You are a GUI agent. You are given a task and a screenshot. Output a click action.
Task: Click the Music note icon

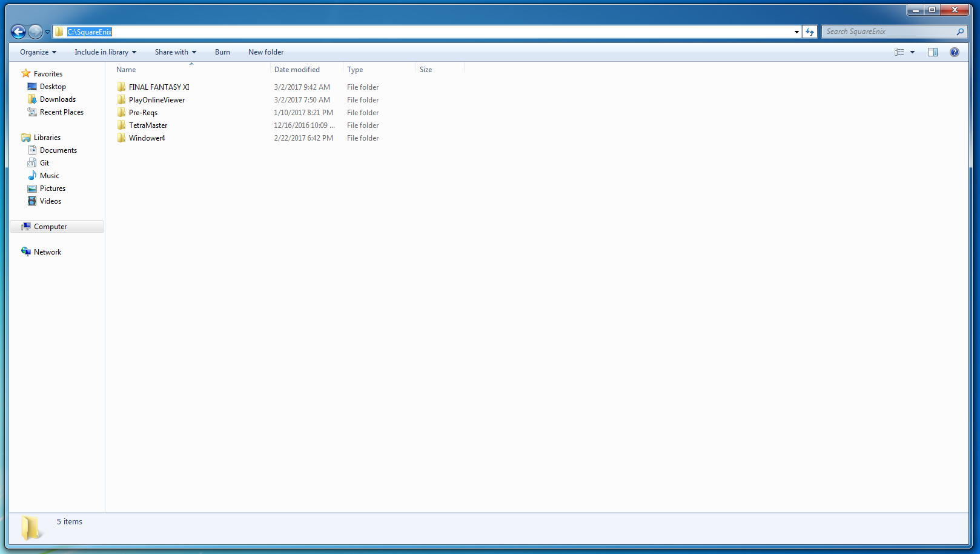click(x=32, y=175)
